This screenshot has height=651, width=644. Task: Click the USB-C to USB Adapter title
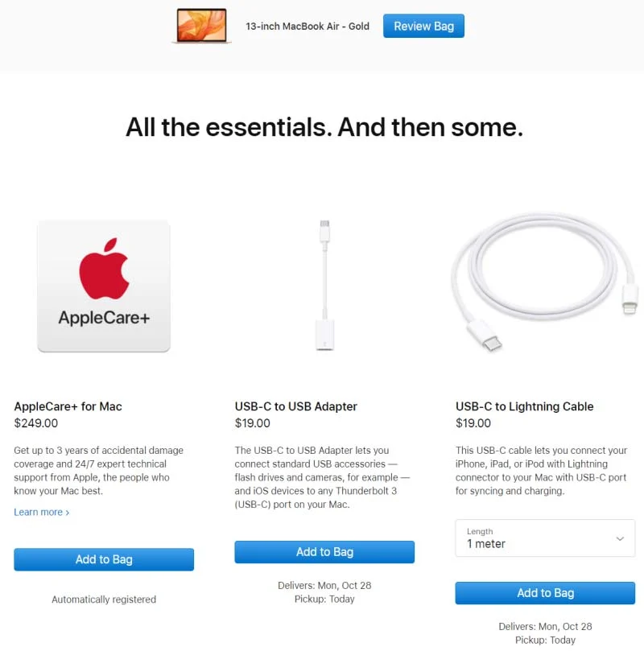pos(296,406)
